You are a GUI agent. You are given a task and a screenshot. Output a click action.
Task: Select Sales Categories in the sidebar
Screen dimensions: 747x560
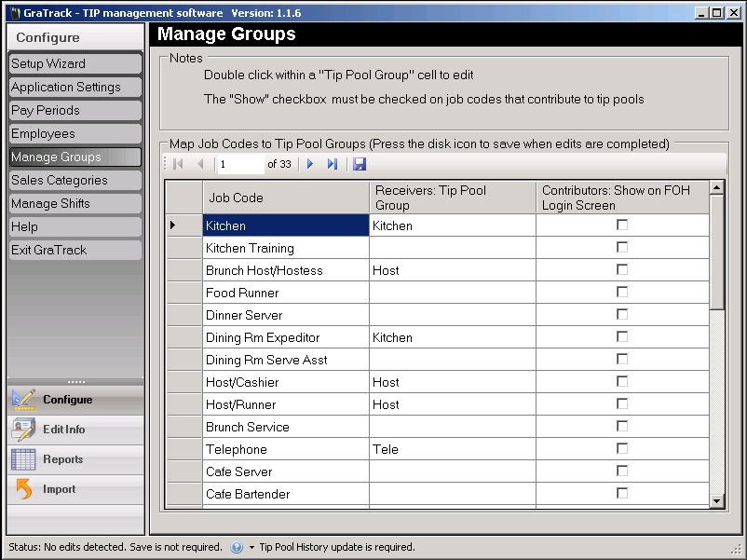75,180
